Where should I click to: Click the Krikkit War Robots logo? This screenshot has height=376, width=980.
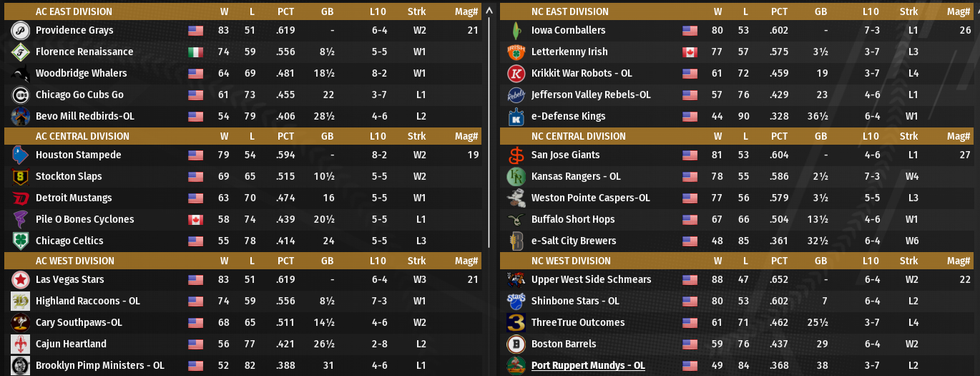[516, 74]
